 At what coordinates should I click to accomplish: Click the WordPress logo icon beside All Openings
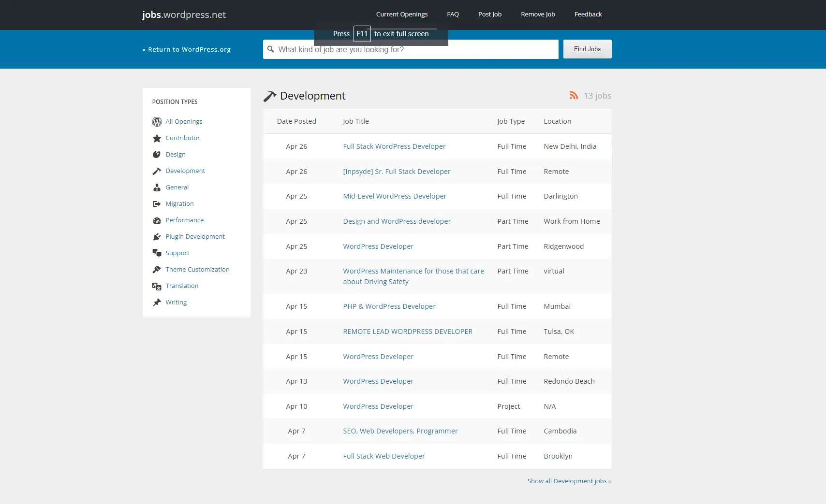(x=157, y=122)
